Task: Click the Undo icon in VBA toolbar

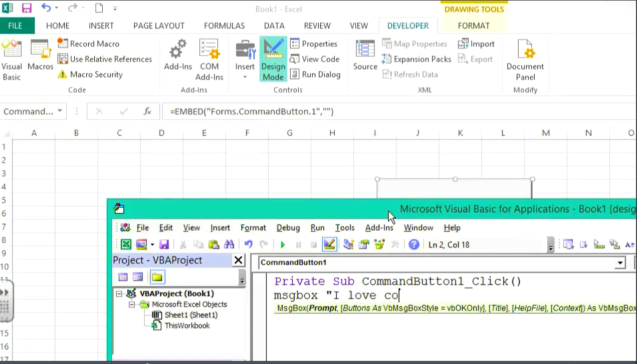Action: [248, 244]
